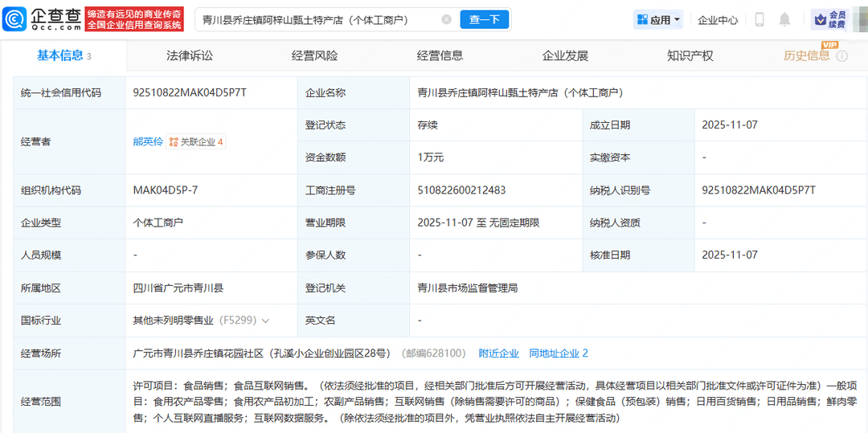Click business term 2025-11-07 至 无固定期限

pyautogui.click(x=479, y=223)
